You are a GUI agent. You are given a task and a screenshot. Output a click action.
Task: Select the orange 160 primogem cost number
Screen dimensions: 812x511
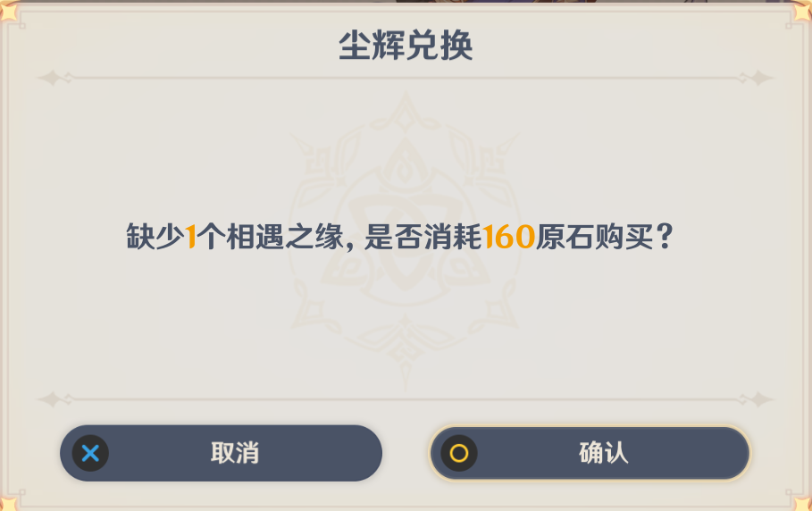click(x=508, y=237)
